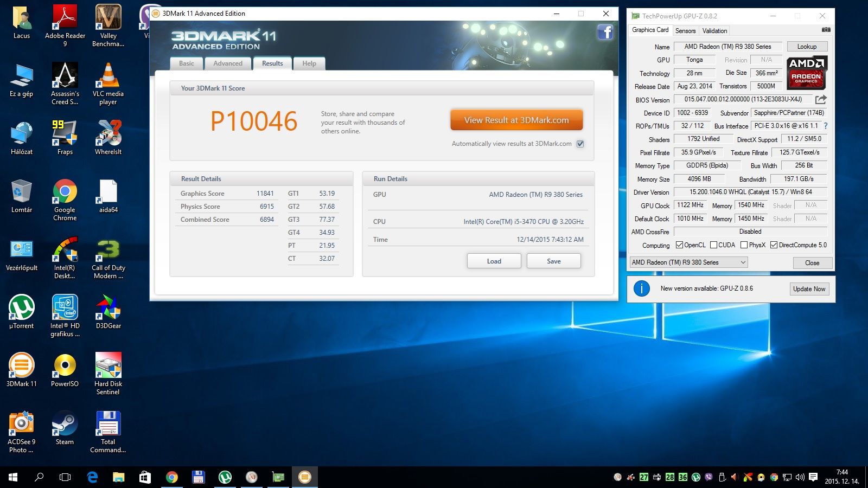Open the Facebook icon in 3DMark 11
The image size is (868, 488).
tap(605, 32)
